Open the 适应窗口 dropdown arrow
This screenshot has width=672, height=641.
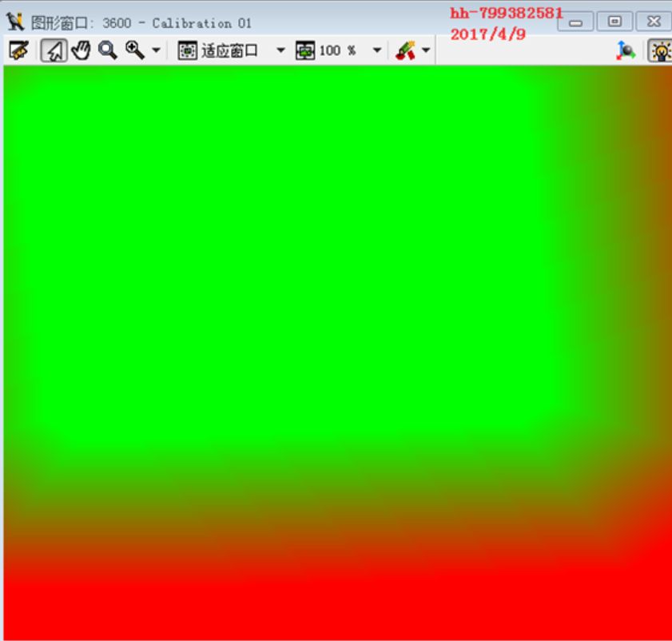(280, 50)
